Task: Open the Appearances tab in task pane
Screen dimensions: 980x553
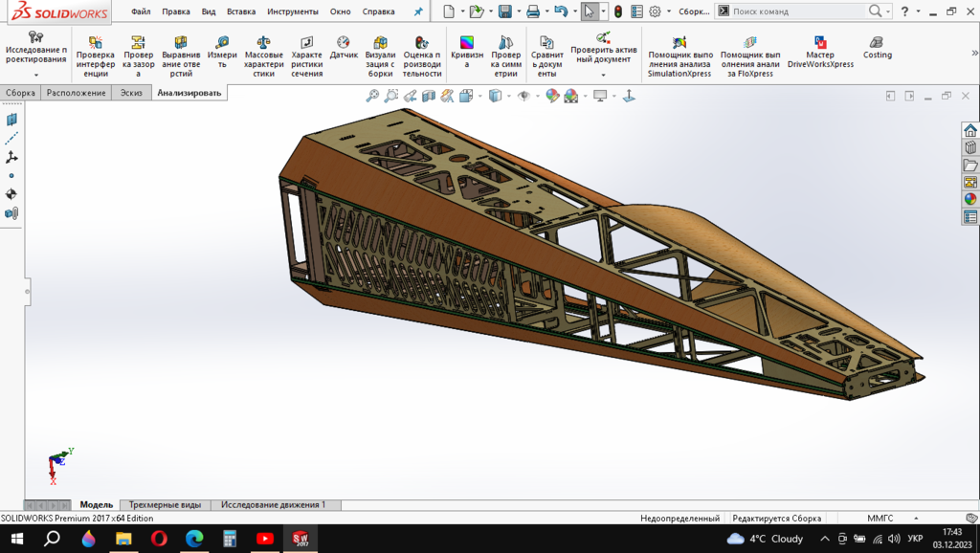Action: pyautogui.click(x=970, y=199)
